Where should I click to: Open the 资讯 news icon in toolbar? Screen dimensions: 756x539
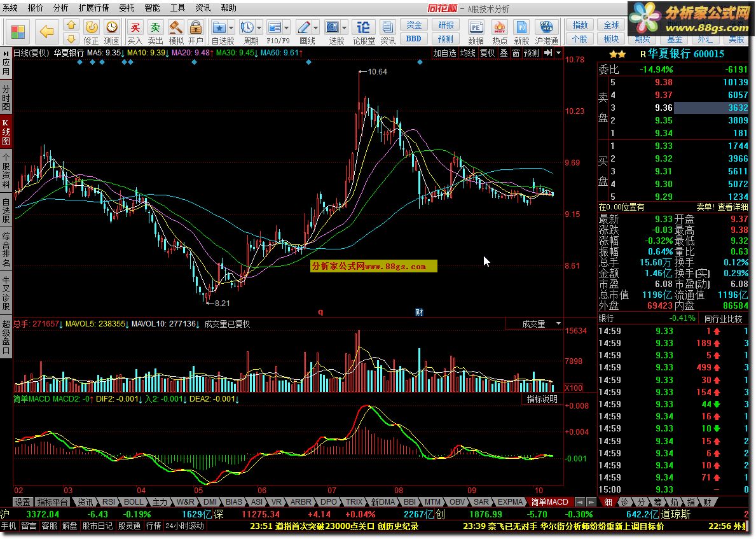click(388, 32)
